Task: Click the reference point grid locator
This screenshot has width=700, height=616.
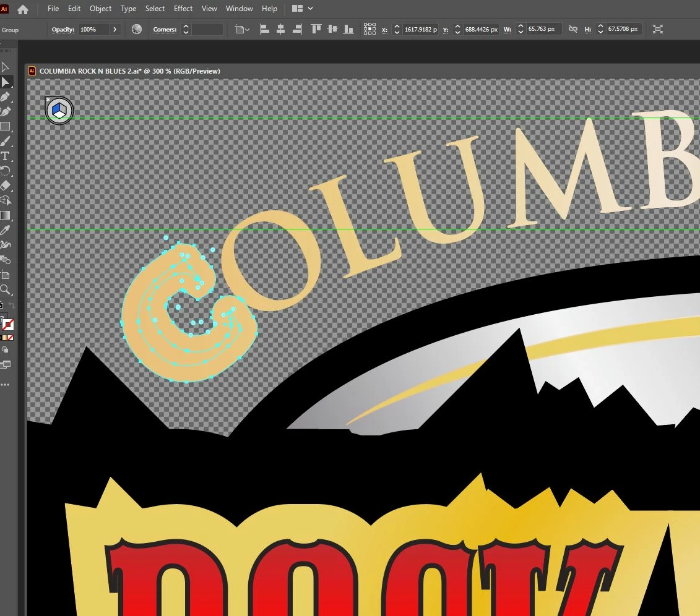Action: coord(369,29)
